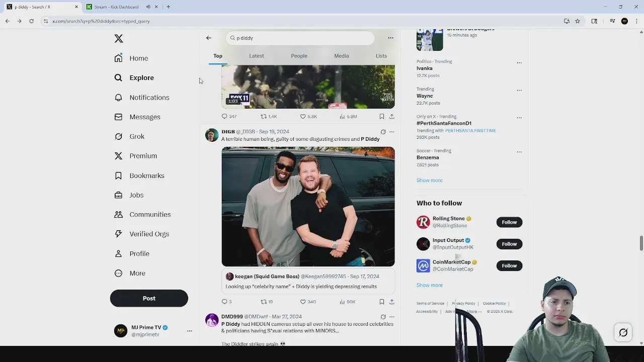
Task: Click the PERTHSANTA FIRSTTIME link
Action: point(470,131)
